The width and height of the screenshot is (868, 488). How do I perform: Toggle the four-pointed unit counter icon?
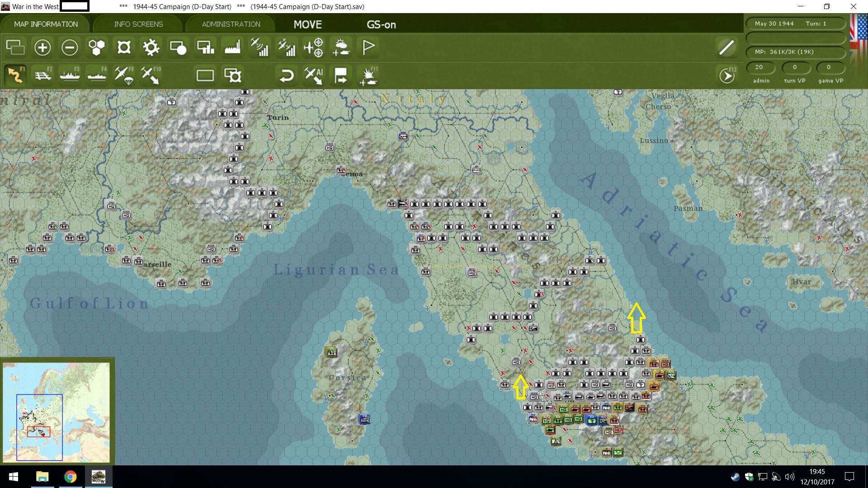coord(124,47)
